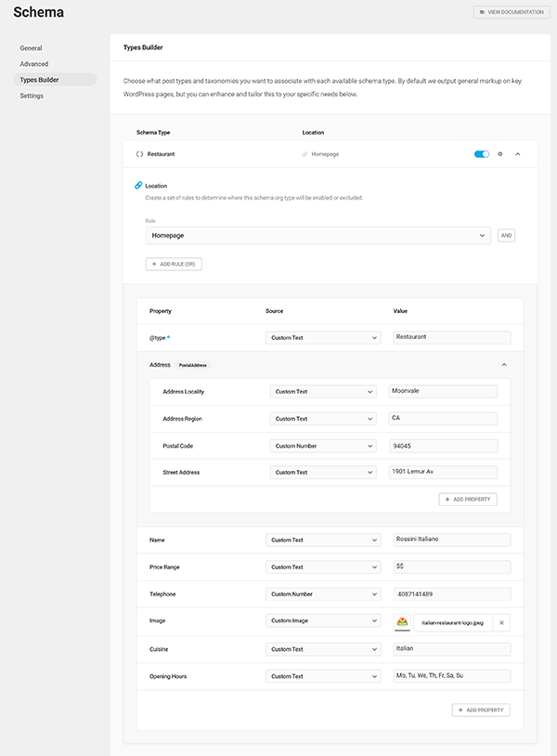Viewport: 557px width, 756px height.
Task: Click the Add Rule (OR) button
Action: (x=174, y=265)
